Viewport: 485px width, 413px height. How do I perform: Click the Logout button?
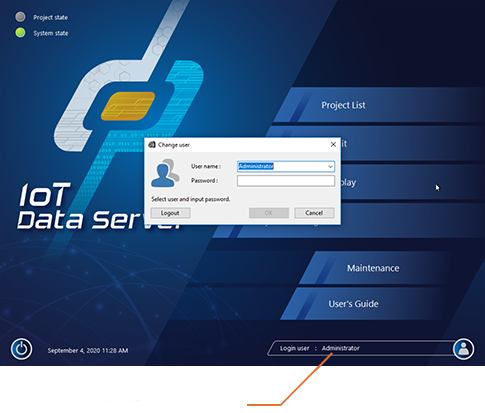(170, 213)
